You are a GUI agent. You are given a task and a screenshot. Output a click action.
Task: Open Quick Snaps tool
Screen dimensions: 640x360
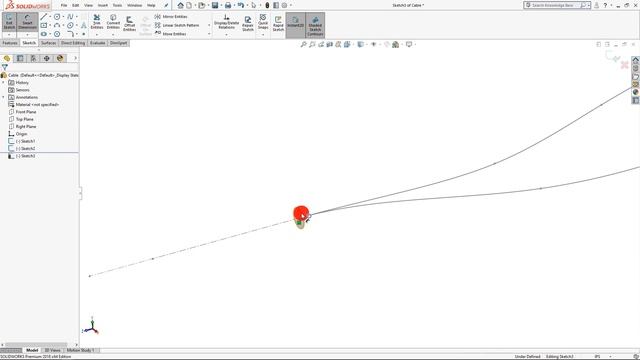click(263, 22)
